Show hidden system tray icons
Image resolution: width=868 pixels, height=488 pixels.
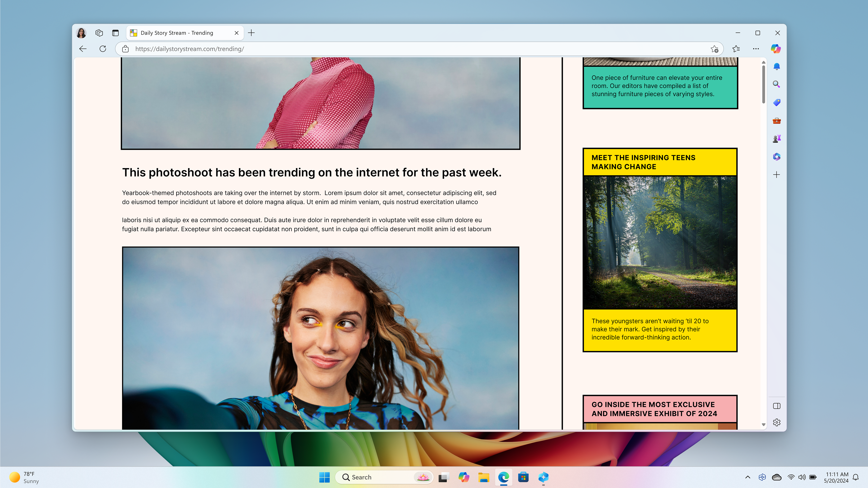[x=748, y=477]
